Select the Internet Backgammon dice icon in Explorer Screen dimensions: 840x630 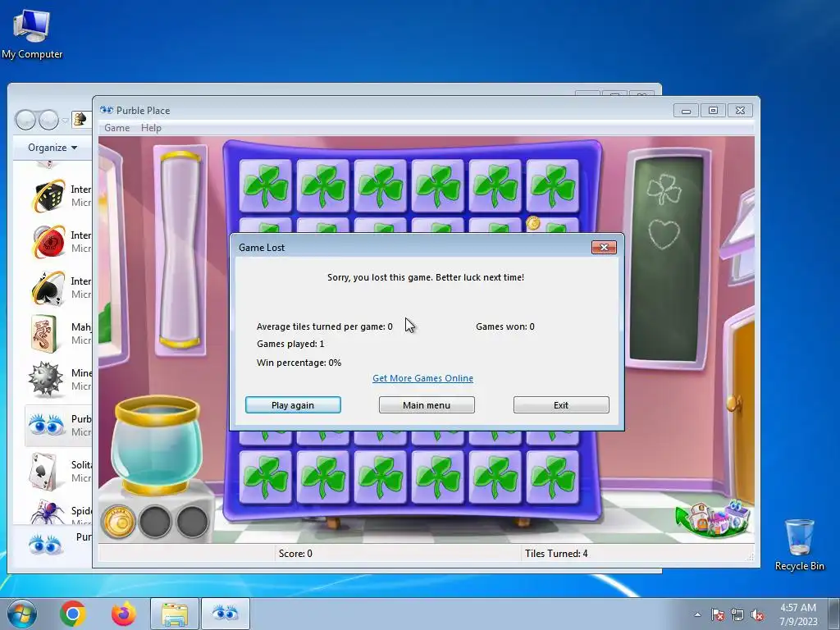point(48,195)
